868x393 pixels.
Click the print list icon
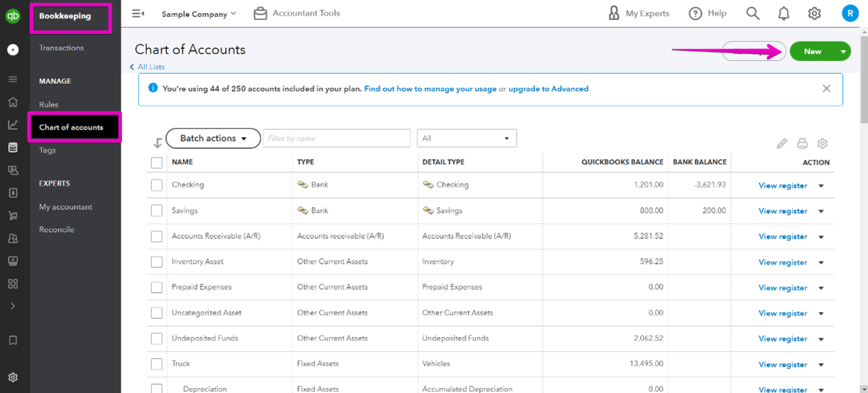802,143
